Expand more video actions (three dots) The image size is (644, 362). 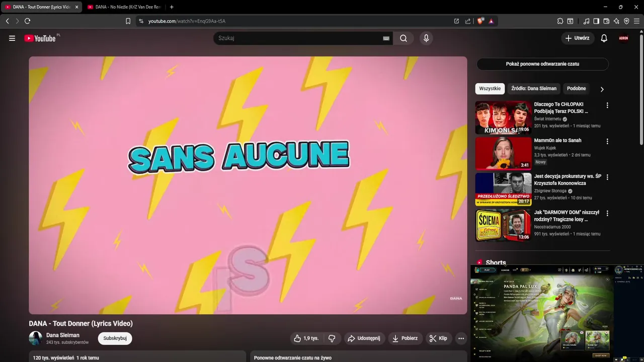coord(461,338)
